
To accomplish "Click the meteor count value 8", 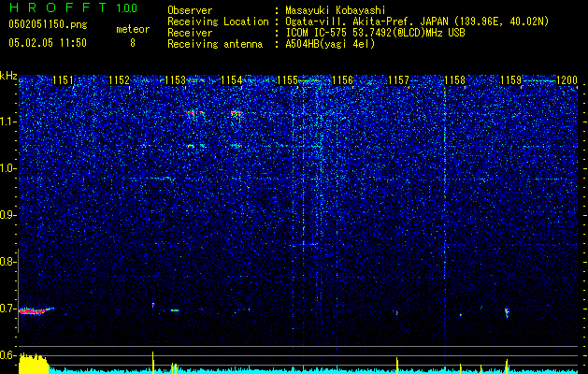I will (x=133, y=43).
